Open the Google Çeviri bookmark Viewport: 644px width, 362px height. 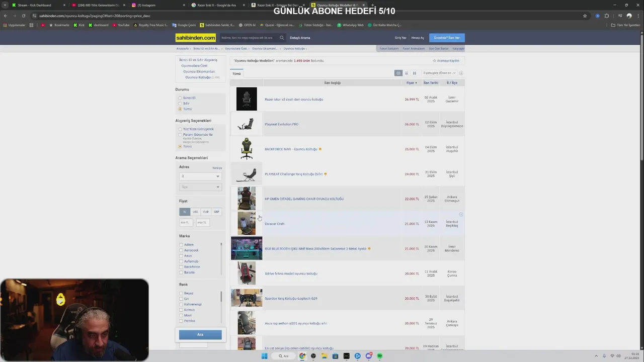point(184,25)
